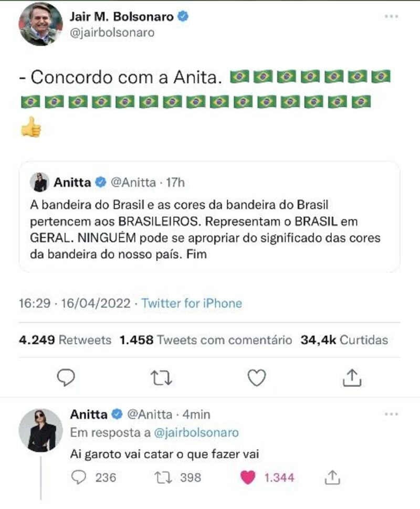The image size is (420, 509).
Task: Open Anitta's avatar in the reply
Action: pyautogui.click(x=40, y=430)
